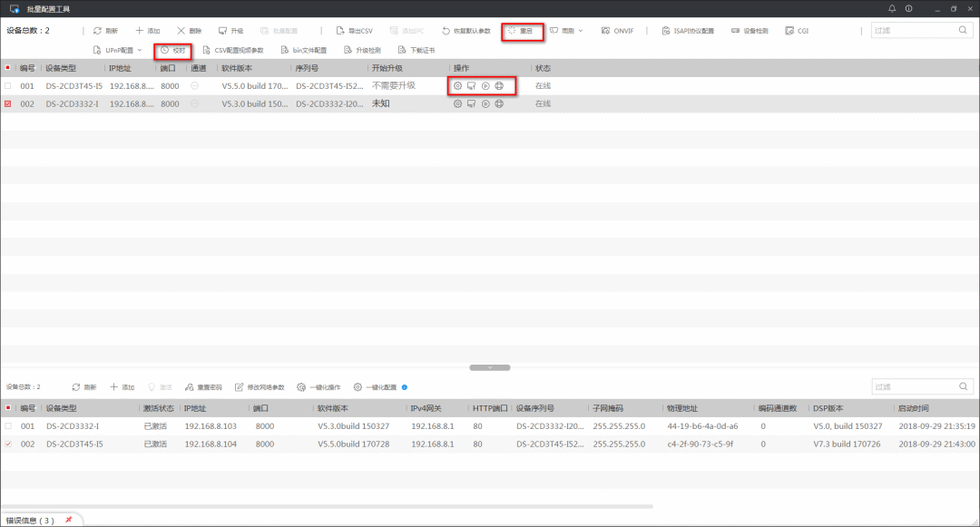Image resolution: width=980 pixels, height=527 pixels.
Task: Click the 恢复默认参数 restore defaults button
Action: click(x=465, y=31)
